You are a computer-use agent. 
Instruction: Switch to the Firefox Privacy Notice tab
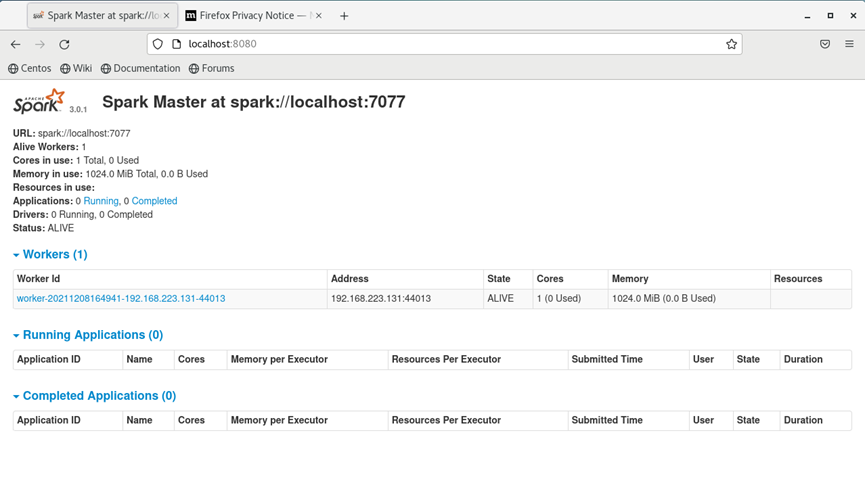(254, 16)
